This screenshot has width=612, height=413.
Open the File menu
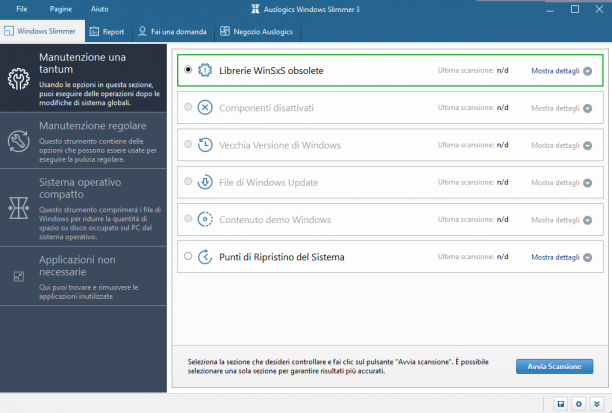pyautogui.click(x=22, y=9)
